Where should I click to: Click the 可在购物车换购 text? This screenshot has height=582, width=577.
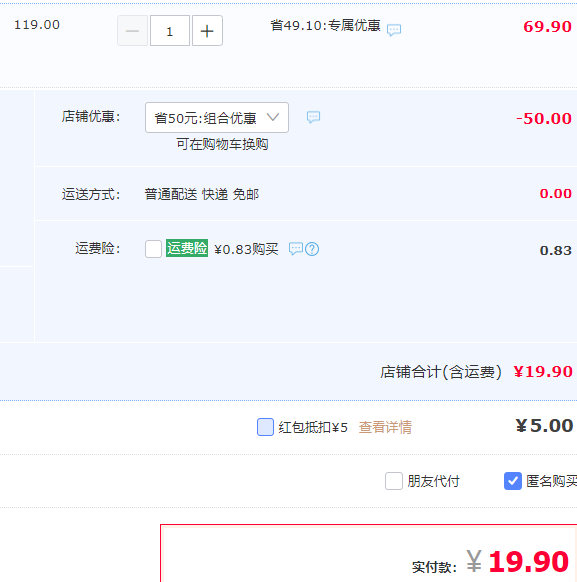pos(222,144)
